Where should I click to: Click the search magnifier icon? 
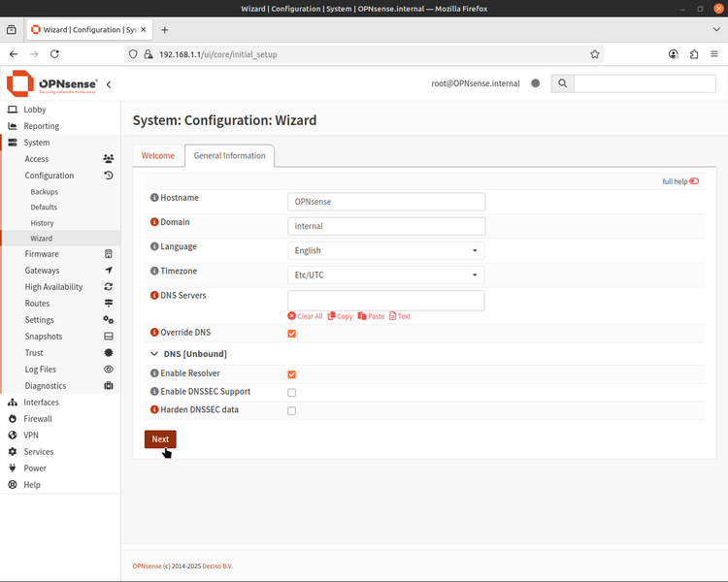click(x=562, y=83)
